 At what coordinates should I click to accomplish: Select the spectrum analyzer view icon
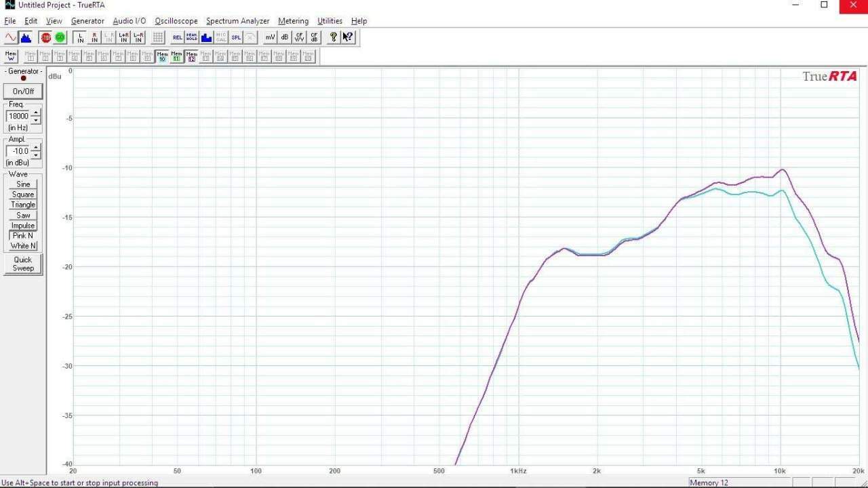pos(26,37)
